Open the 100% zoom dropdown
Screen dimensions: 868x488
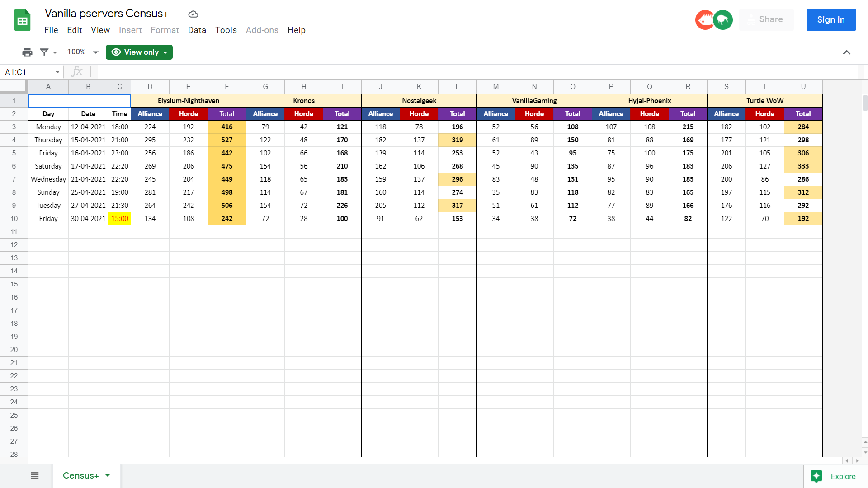83,52
